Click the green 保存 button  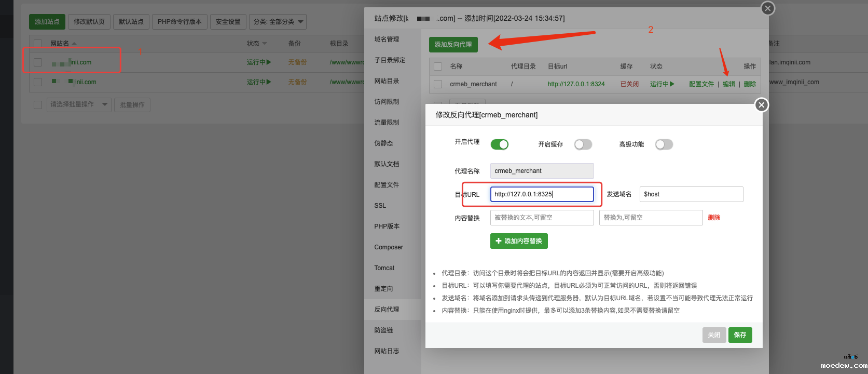(x=740, y=335)
